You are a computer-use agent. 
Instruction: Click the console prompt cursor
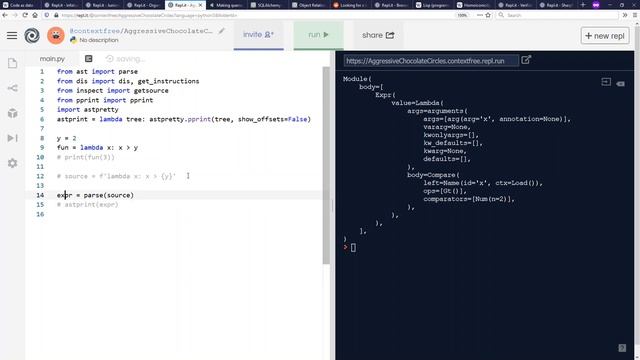click(x=353, y=247)
